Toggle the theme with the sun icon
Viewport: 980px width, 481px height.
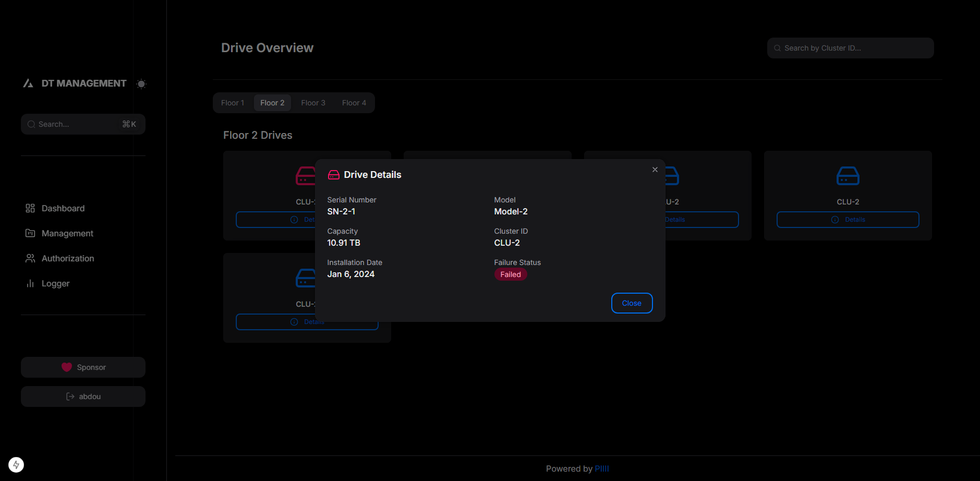pos(141,83)
